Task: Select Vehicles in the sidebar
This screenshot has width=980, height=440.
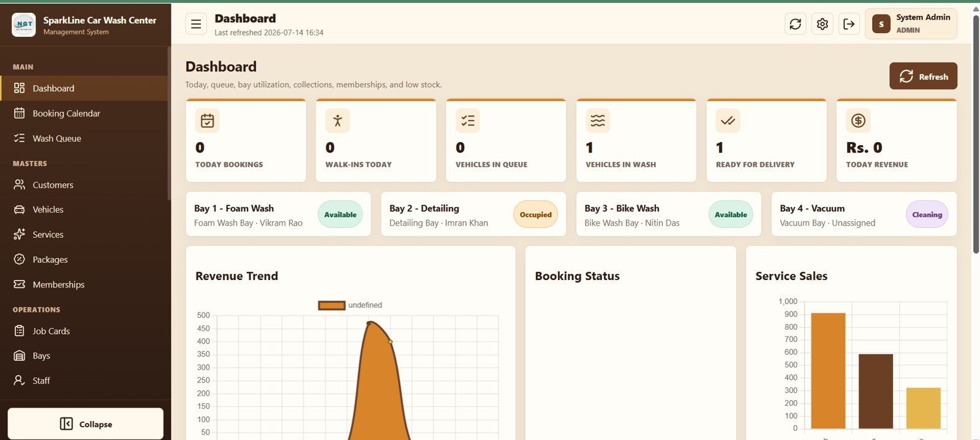Action: [x=84, y=210]
